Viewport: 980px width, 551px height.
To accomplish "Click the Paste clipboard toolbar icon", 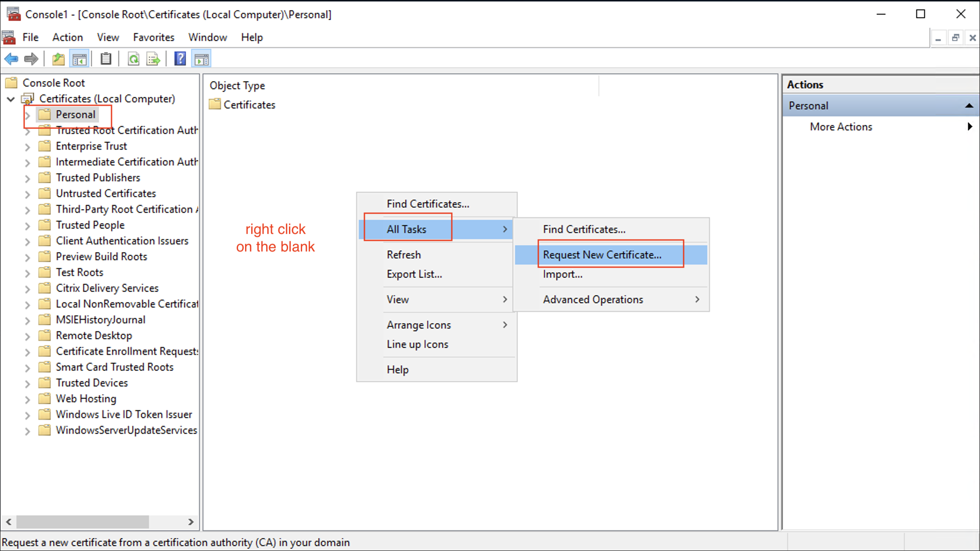I will click(x=106, y=59).
